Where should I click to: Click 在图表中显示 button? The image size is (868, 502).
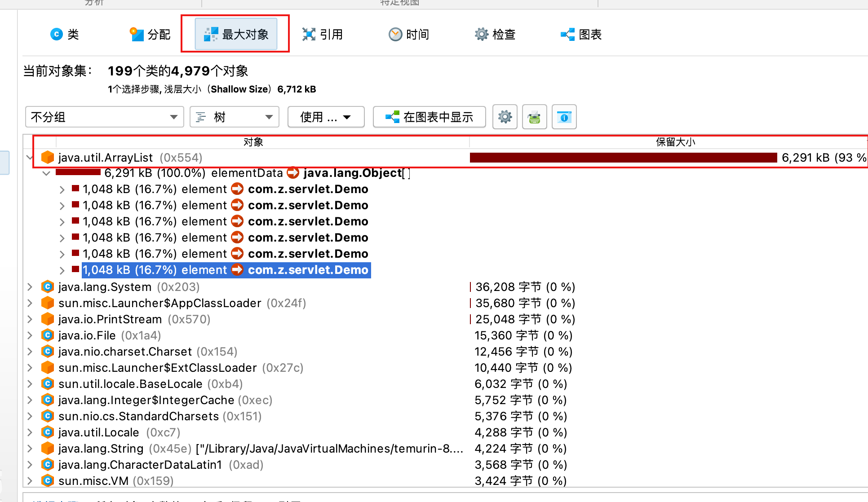[429, 117]
